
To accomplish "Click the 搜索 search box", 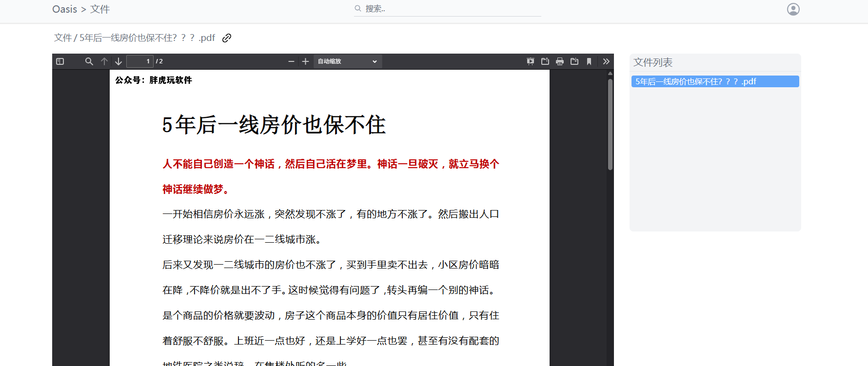I will 448,9.
